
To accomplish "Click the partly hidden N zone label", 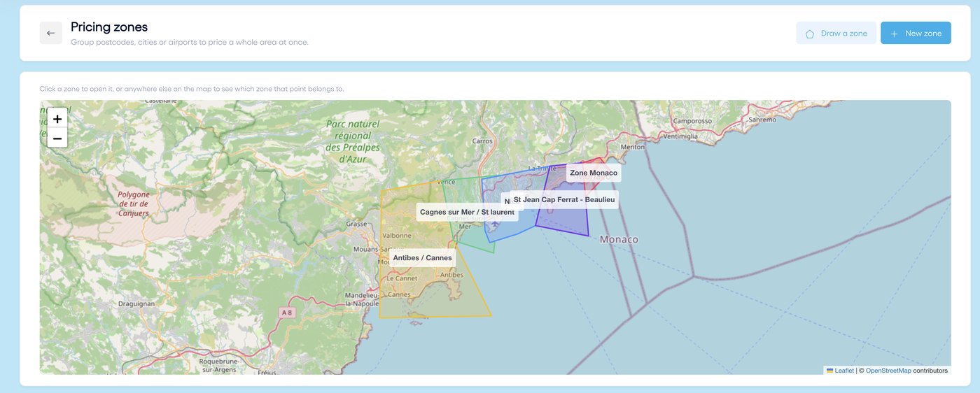I will tap(505, 201).
